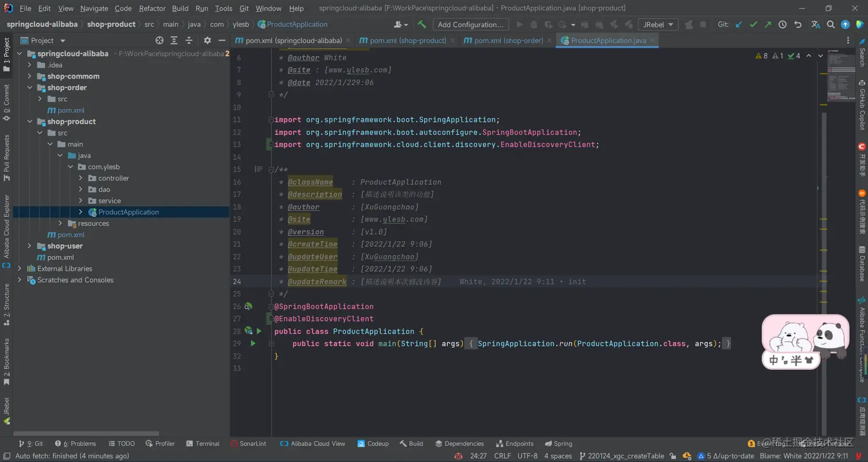Open JRebel run configuration dropdown

pyautogui.click(x=658, y=24)
